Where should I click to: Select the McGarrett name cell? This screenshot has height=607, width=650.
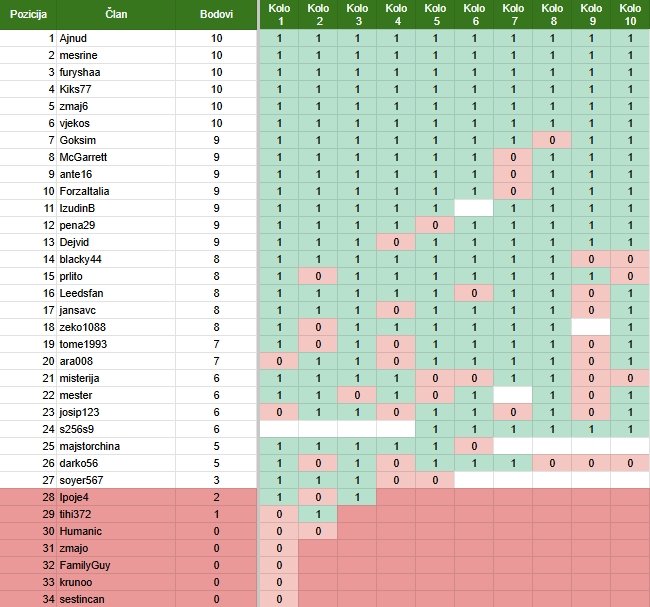86,157
